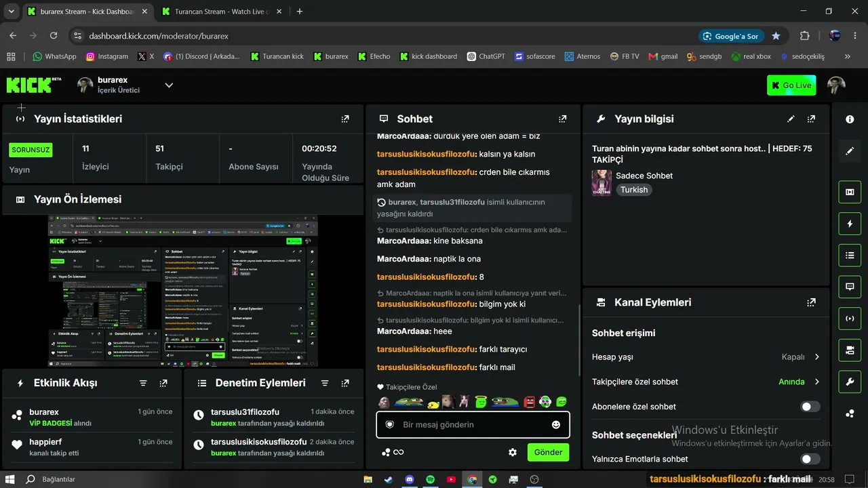This screenshot has width=868, height=488.
Task: Pop out the Etkinlik Akışı panel
Action: click(163, 383)
